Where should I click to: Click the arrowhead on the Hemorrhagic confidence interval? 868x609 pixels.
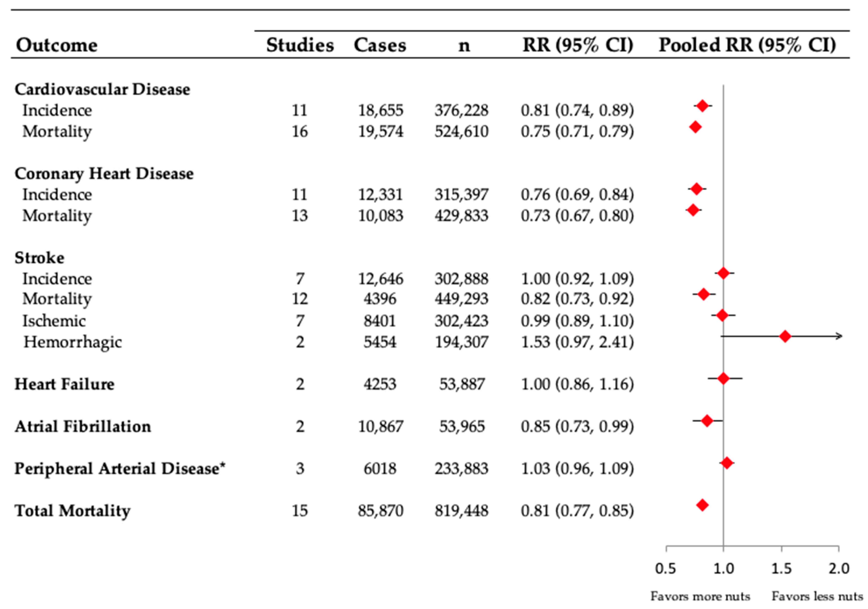(x=839, y=336)
